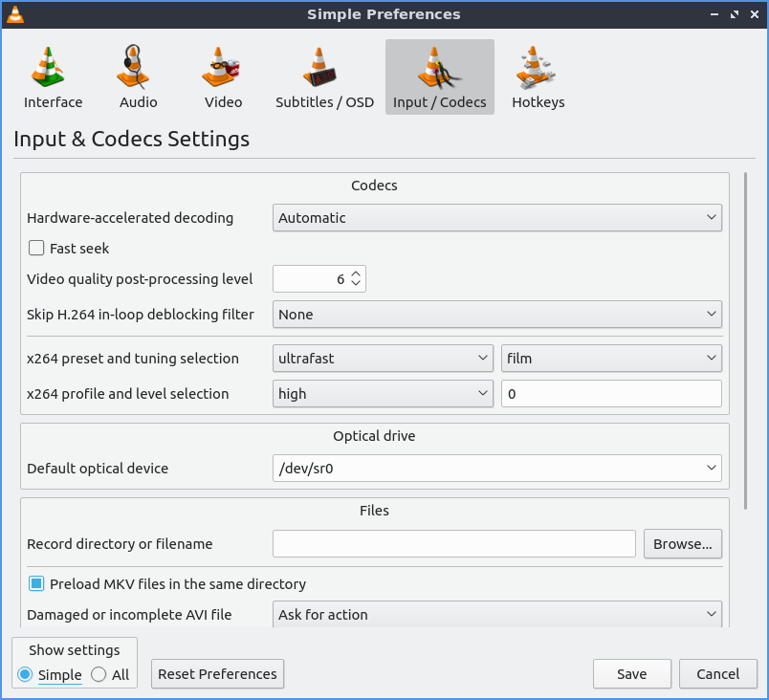Uncheck Preload MKV files in same directory
769x700 pixels.
37,583
